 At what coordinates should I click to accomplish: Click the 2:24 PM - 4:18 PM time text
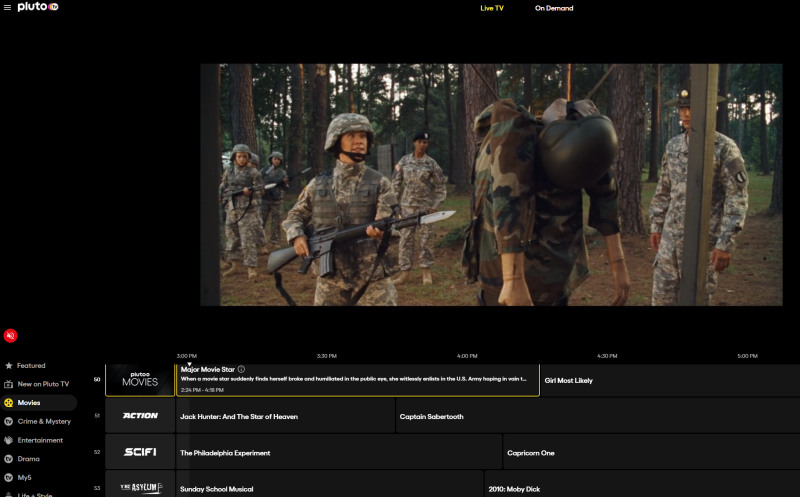pos(202,390)
